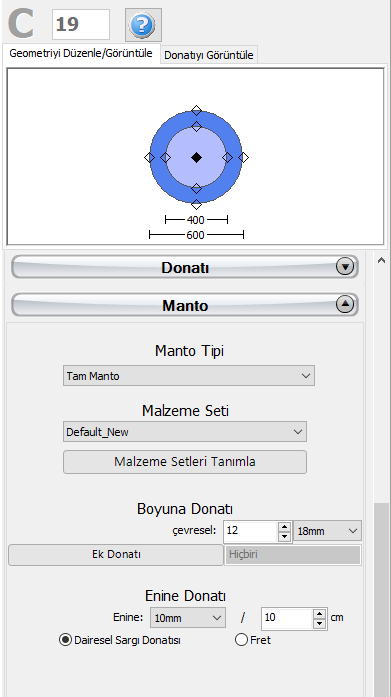Open the Malzeme Seti Default_New dropdown
391x697 pixels.
pos(185,432)
